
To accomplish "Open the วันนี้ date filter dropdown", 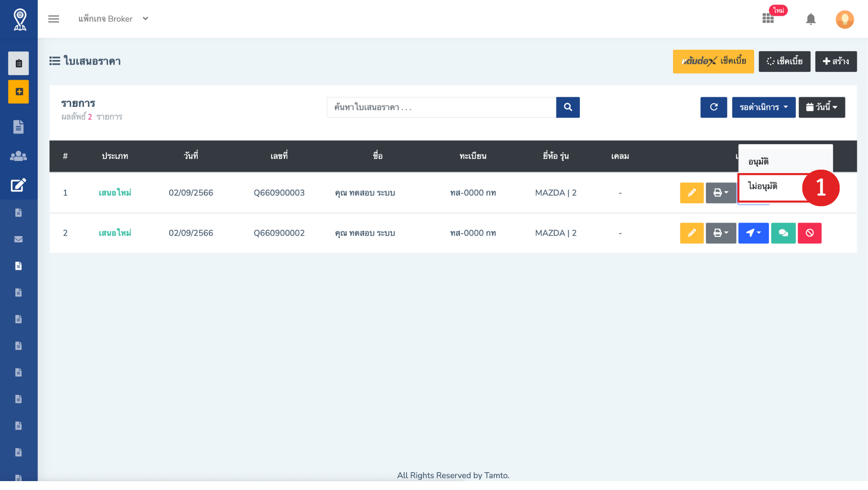I will click(x=821, y=107).
